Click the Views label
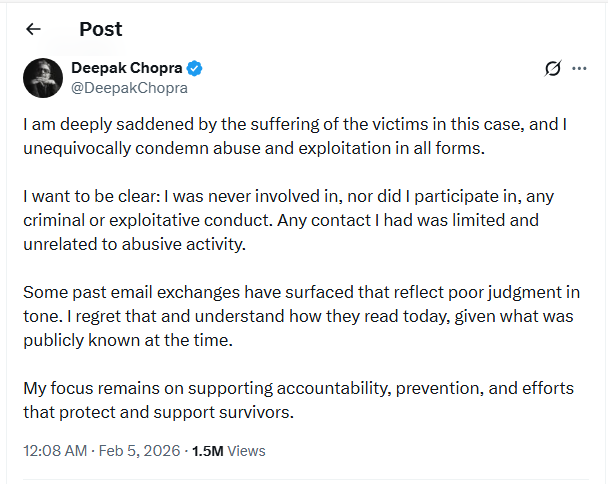This screenshot has height=484, width=608. (247, 451)
